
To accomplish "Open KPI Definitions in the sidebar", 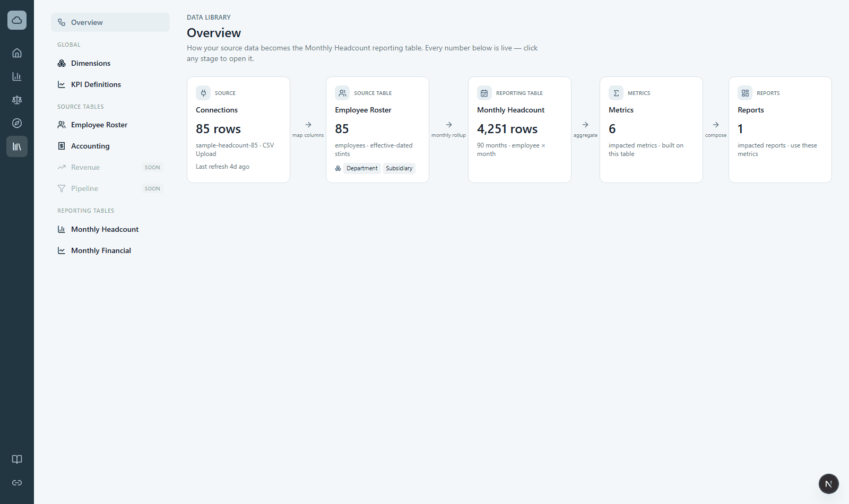I will tap(110, 84).
